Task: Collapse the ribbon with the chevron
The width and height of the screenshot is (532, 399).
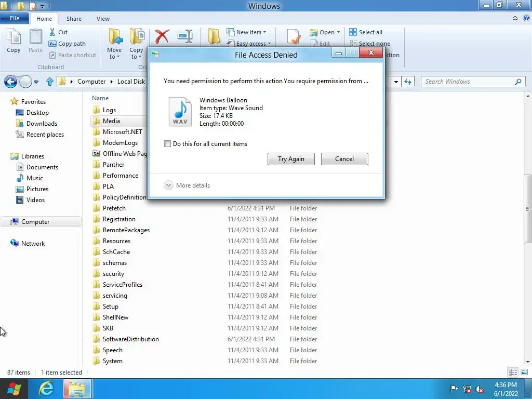Action: [x=515, y=18]
